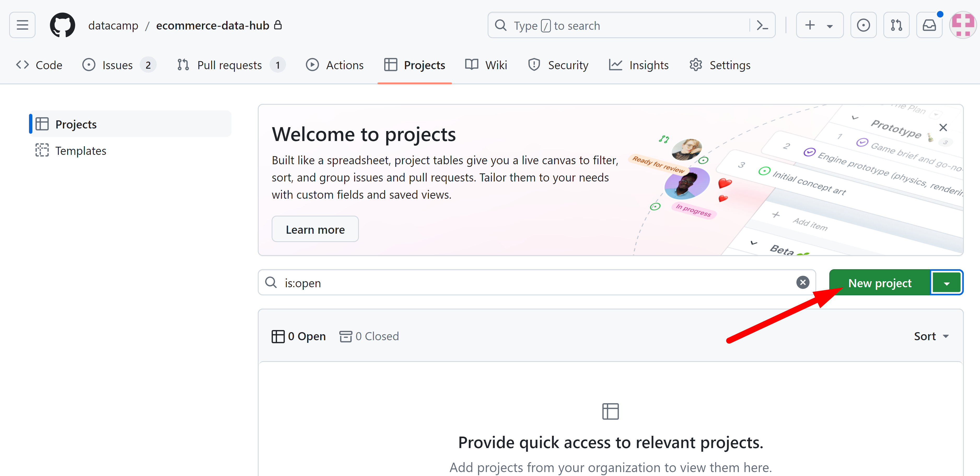Viewport: 980px width, 476px height.
Task: Click the datacamp organization link
Action: click(x=113, y=26)
